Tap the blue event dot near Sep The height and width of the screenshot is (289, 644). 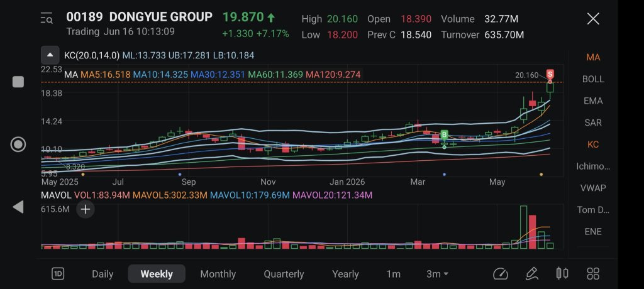click(180, 175)
